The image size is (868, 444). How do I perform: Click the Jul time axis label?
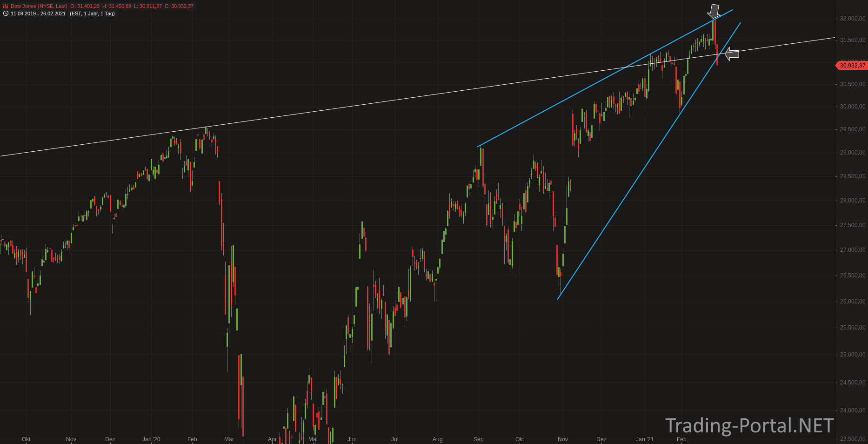tap(395, 439)
